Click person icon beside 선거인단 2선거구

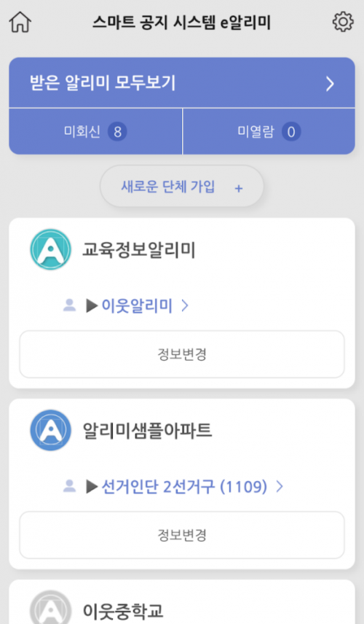70,486
